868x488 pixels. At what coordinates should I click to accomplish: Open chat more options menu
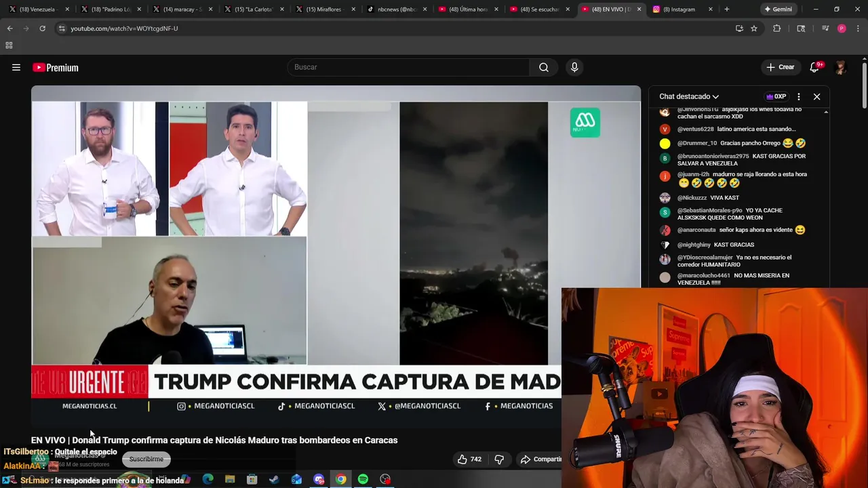(799, 96)
